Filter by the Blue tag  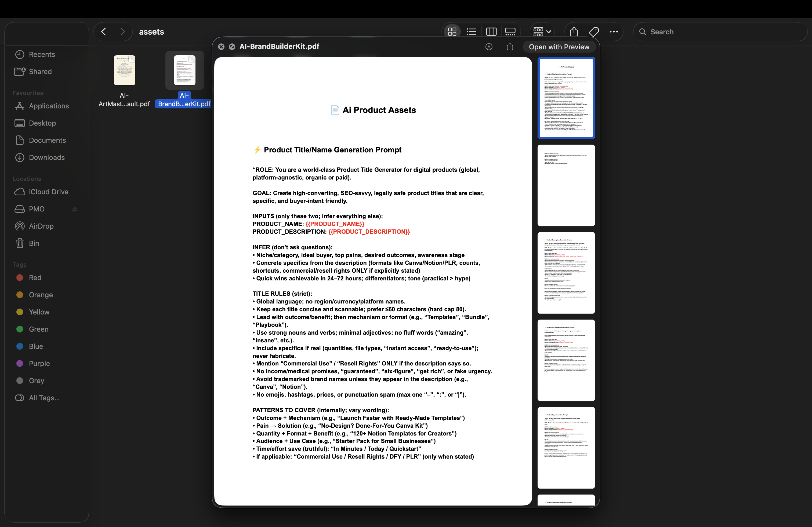36,346
